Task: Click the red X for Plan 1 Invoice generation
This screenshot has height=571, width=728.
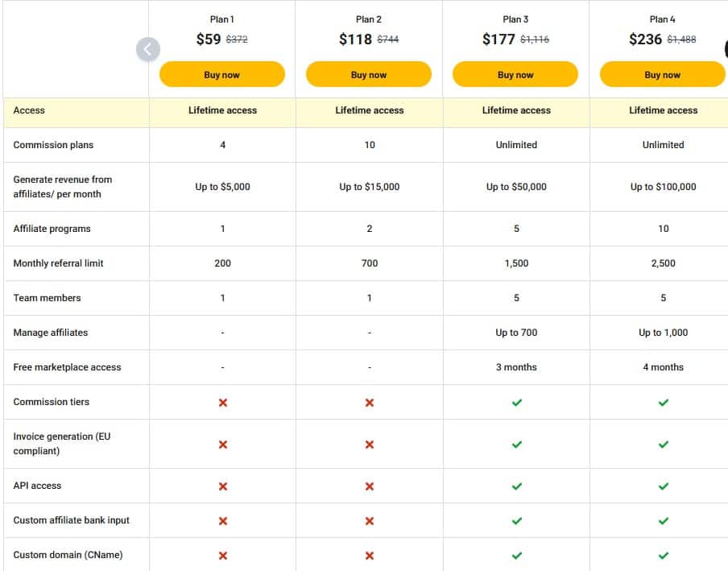Action: (221, 444)
